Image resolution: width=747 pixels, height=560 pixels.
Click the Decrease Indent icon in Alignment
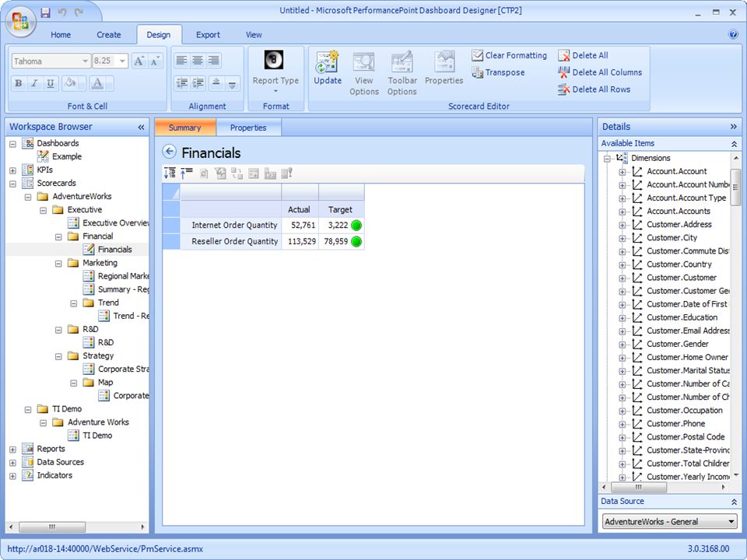(x=181, y=83)
